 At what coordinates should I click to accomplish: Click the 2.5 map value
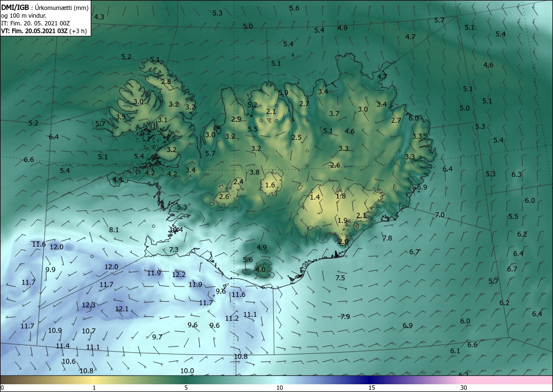[296, 138]
